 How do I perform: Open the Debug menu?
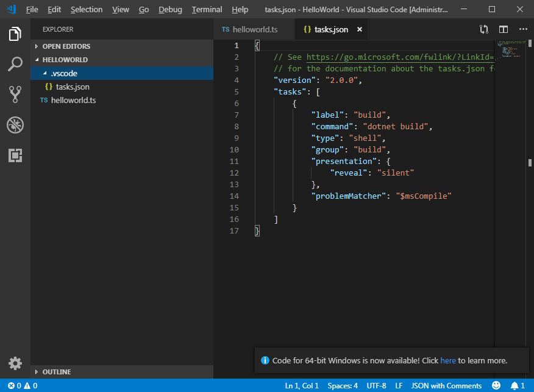click(x=170, y=10)
